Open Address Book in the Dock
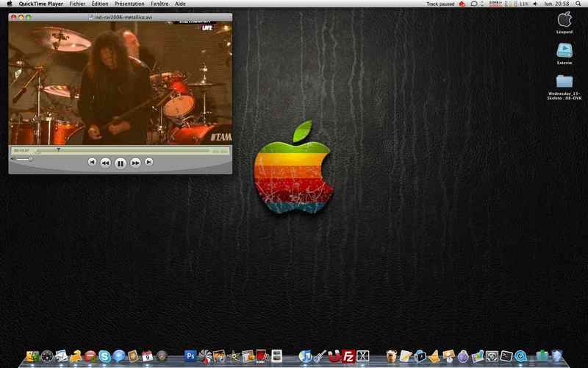The image size is (588, 368). point(133,356)
